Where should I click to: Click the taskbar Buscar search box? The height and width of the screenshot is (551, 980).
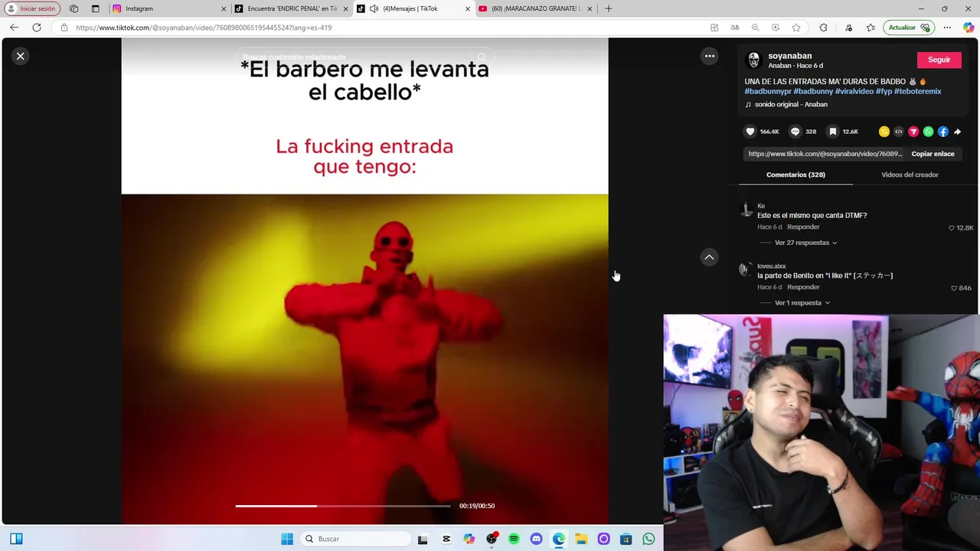356,539
